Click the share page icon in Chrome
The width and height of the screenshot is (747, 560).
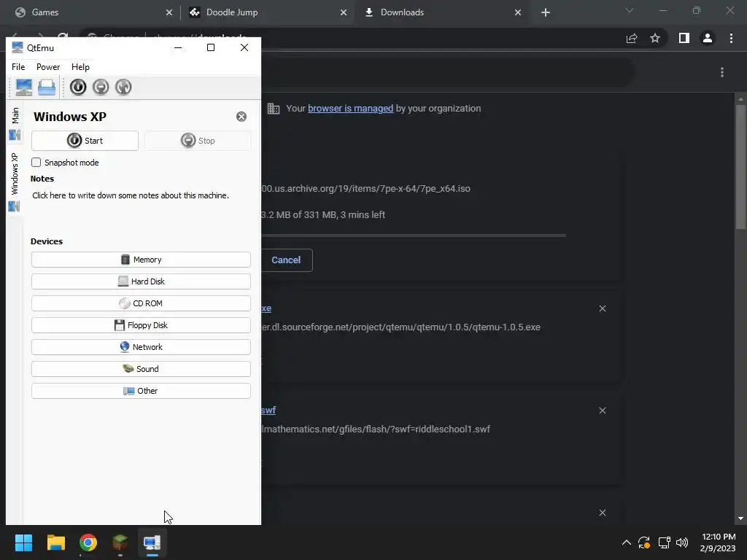632,39
